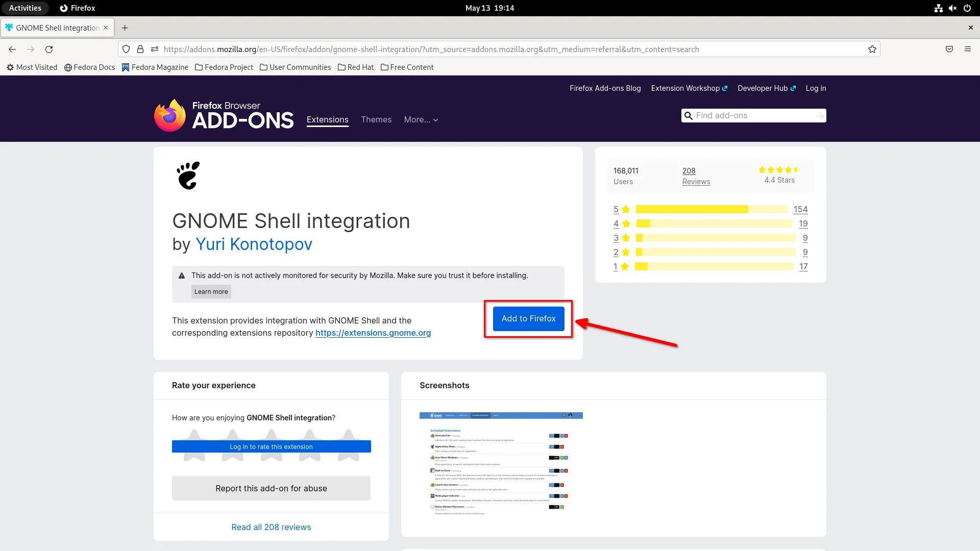Click the search magnifier in Find add-ons
The width and height of the screenshot is (980, 551).
(x=689, y=115)
